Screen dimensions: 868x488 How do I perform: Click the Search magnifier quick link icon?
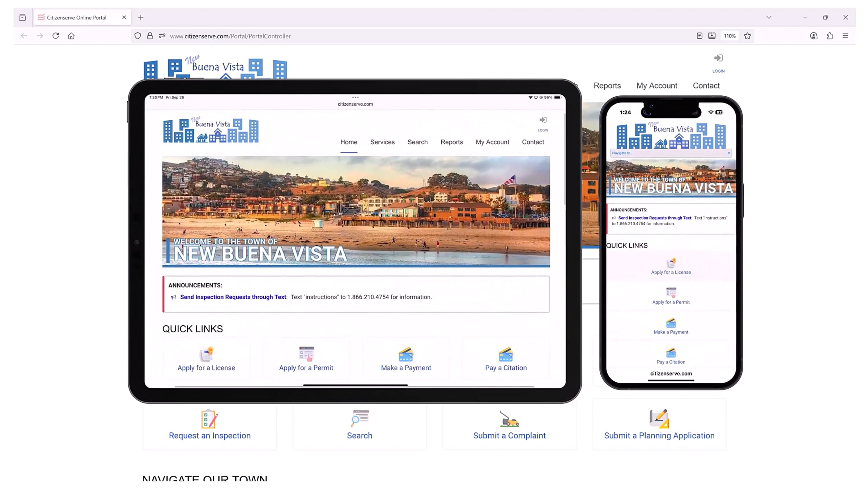359,418
